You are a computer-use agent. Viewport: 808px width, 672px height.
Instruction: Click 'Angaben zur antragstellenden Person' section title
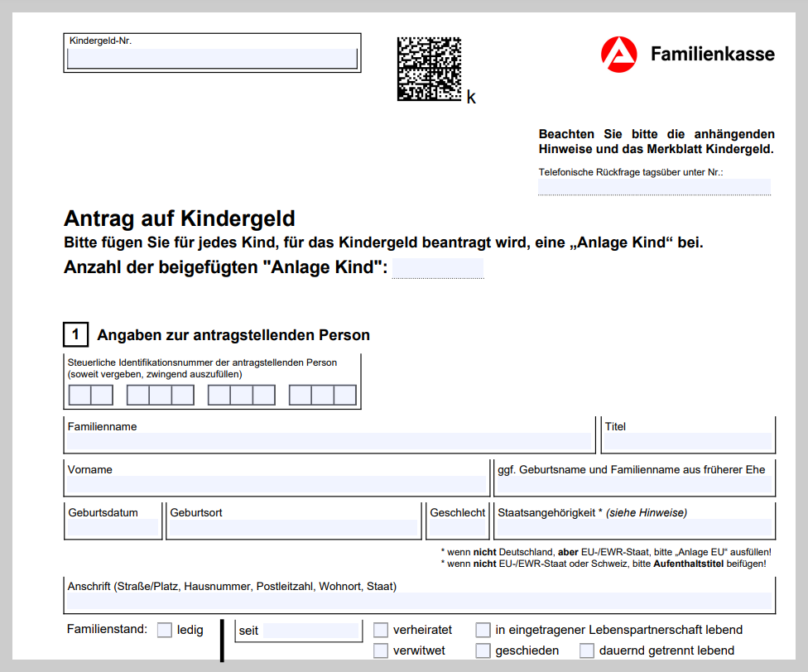pos(233,335)
